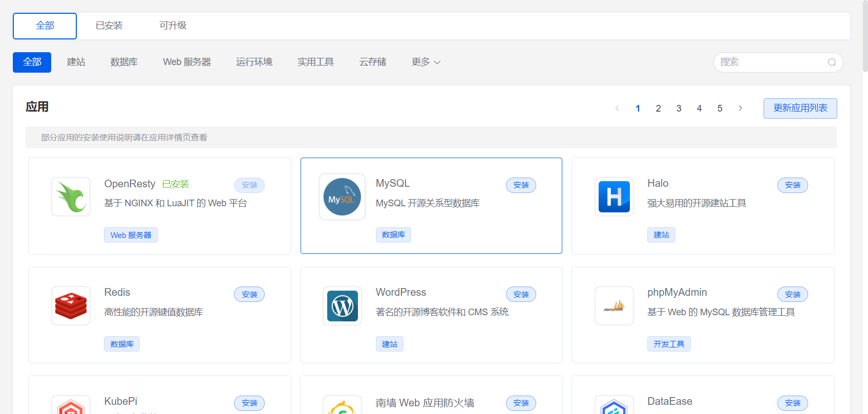Open the Halo app title
868x414 pixels.
click(658, 183)
